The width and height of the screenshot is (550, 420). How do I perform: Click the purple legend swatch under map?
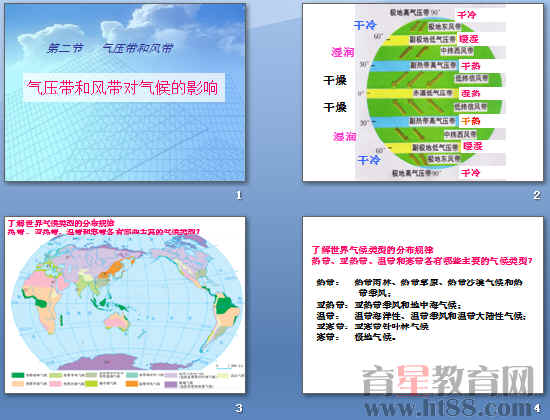pyautogui.click(x=171, y=384)
